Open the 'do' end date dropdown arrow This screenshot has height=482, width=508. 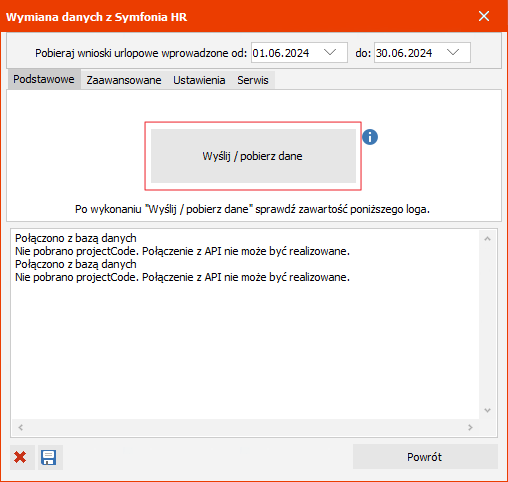coord(453,53)
